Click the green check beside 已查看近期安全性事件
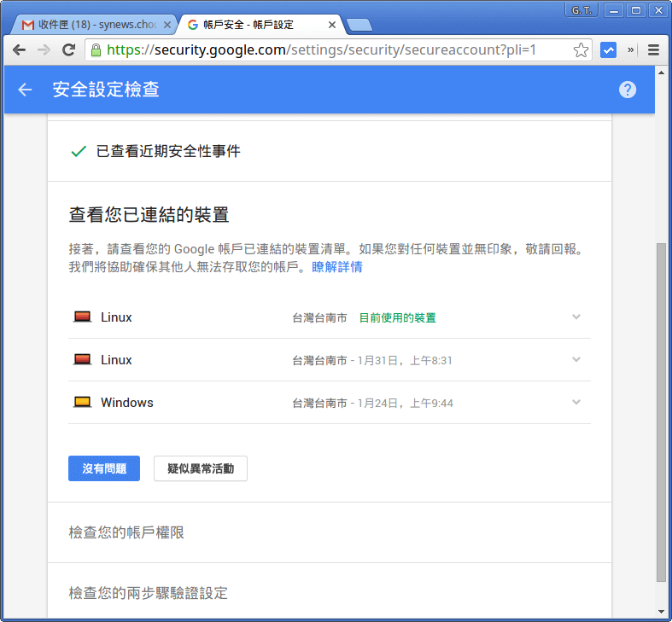 pyautogui.click(x=79, y=151)
